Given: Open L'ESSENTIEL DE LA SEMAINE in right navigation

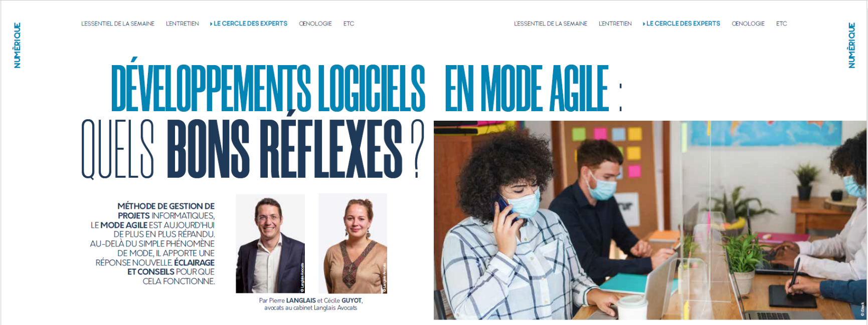Looking at the screenshot, I should click(551, 24).
